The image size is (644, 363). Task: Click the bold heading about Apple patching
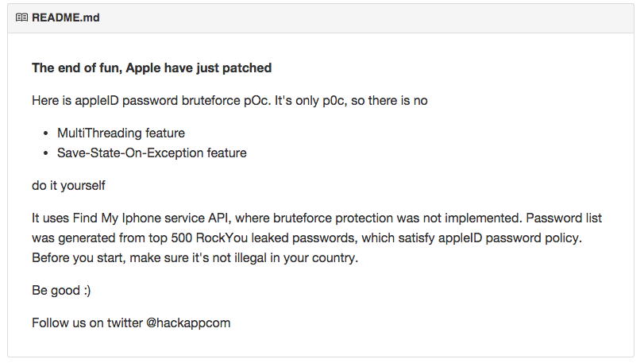(x=152, y=68)
